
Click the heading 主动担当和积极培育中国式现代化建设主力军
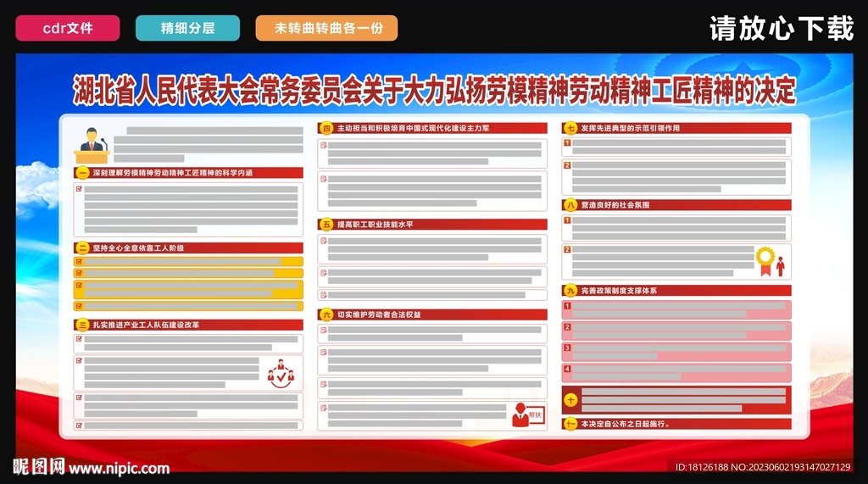tap(414, 129)
